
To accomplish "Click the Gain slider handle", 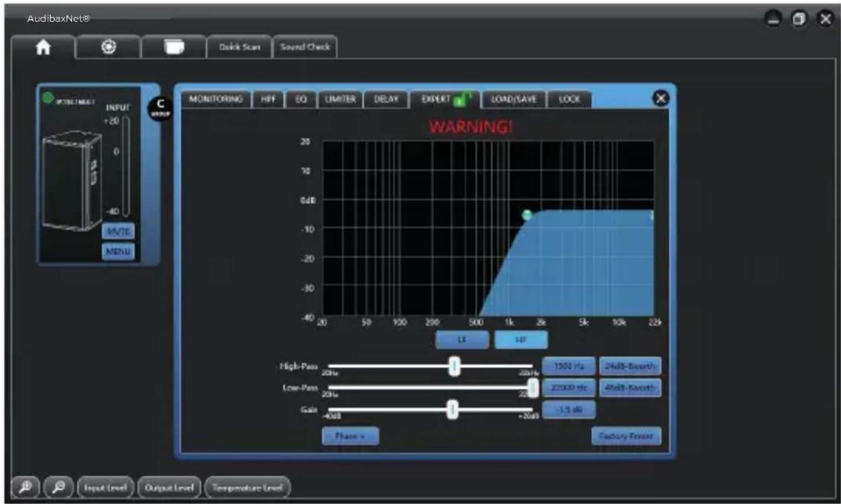I will 452,409.
